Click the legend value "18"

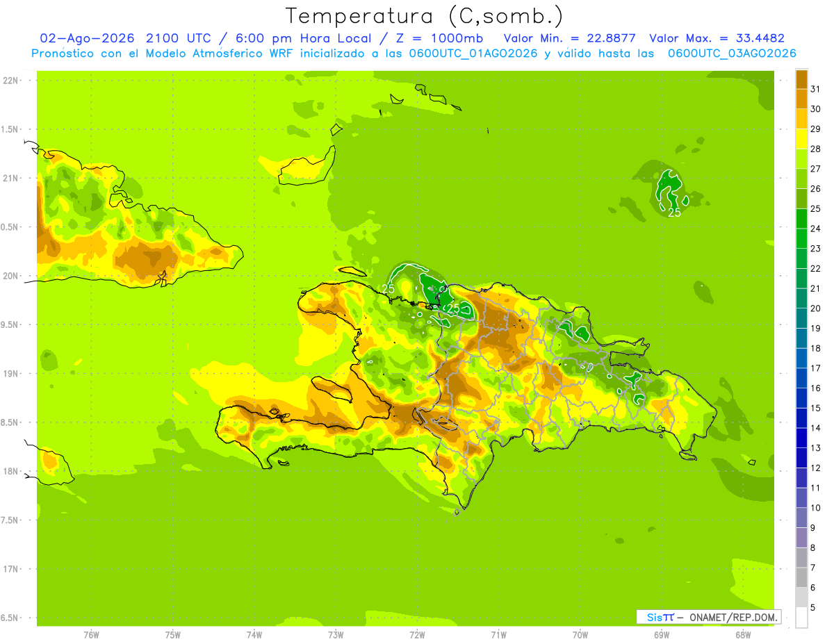pos(816,348)
